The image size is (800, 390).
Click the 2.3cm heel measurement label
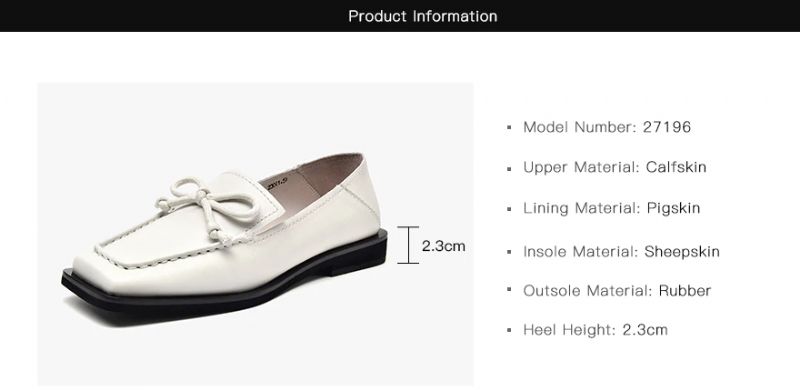443,246
